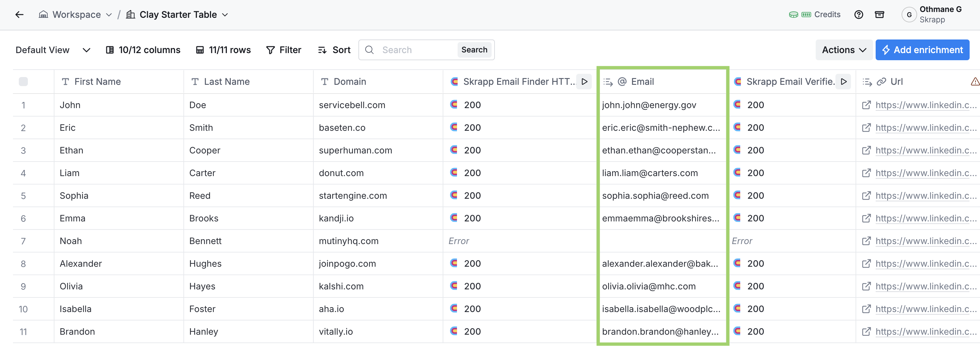Open the Othmane G account avatar
The width and height of the screenshot is (980, 347).
tap(909, 15)
